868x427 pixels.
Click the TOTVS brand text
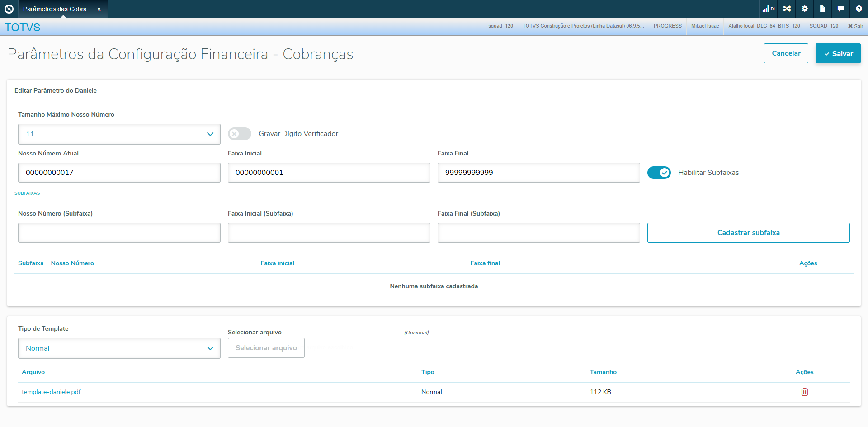pos(23,27)
